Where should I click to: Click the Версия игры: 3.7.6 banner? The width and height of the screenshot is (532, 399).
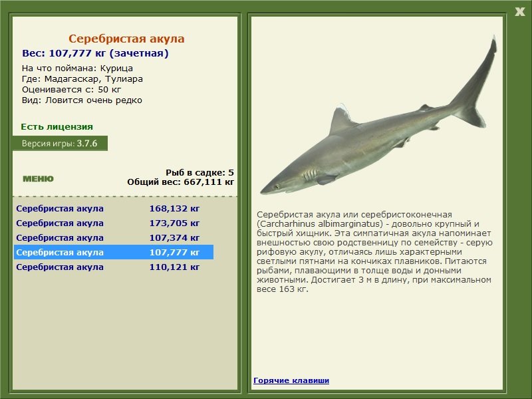pos(60,143)
